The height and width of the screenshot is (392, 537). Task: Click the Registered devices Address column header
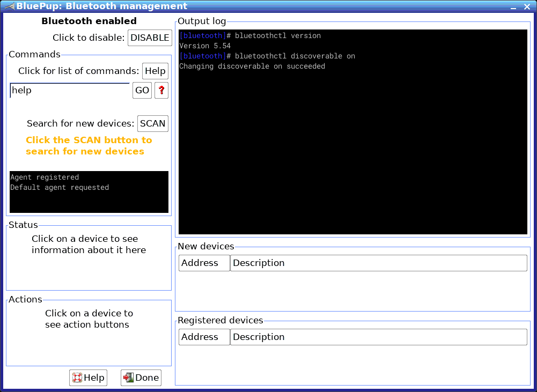pos(204,337)
